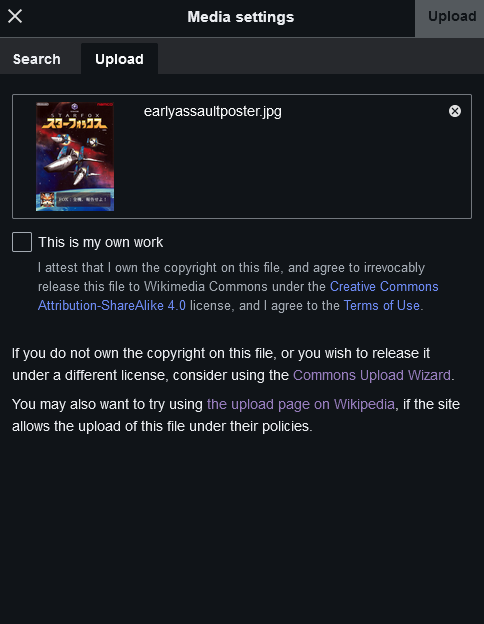Close the Media settings dialog
The width and height of the screenshot is (484, 624).
[15, 16]
